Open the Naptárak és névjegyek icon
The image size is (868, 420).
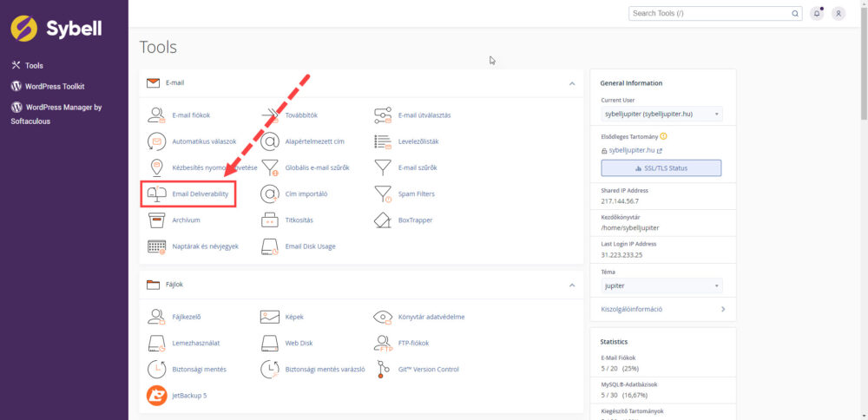pyautogui.click(x=156, y=246)
